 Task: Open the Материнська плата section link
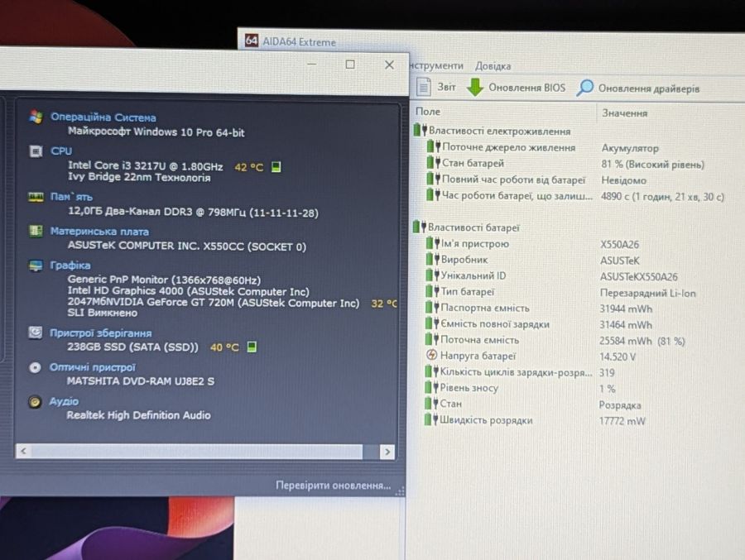pyautogui.click(x=99, y=232)
